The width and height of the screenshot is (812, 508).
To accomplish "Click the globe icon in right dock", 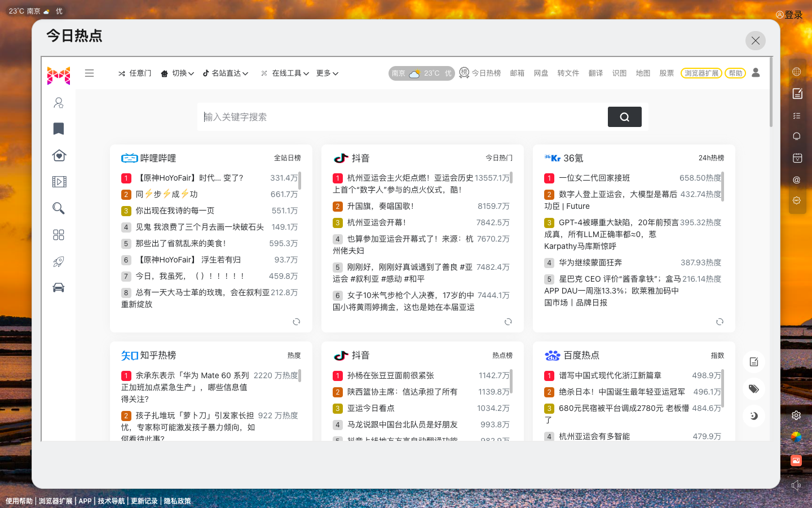I will pos(797,72).
